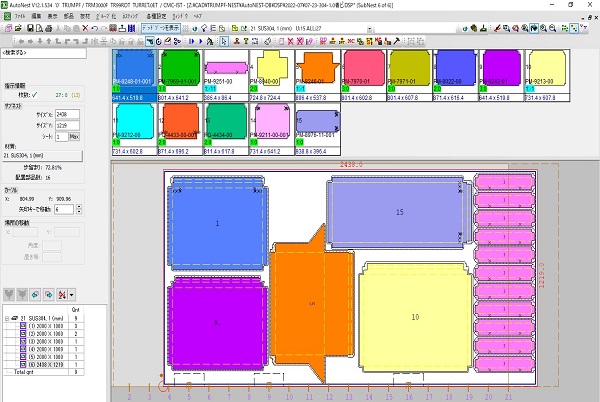Increment the arrow-key move spinner value
This screenshot has width=600, height=402.
pyautogui.click(x=77, y=207)
